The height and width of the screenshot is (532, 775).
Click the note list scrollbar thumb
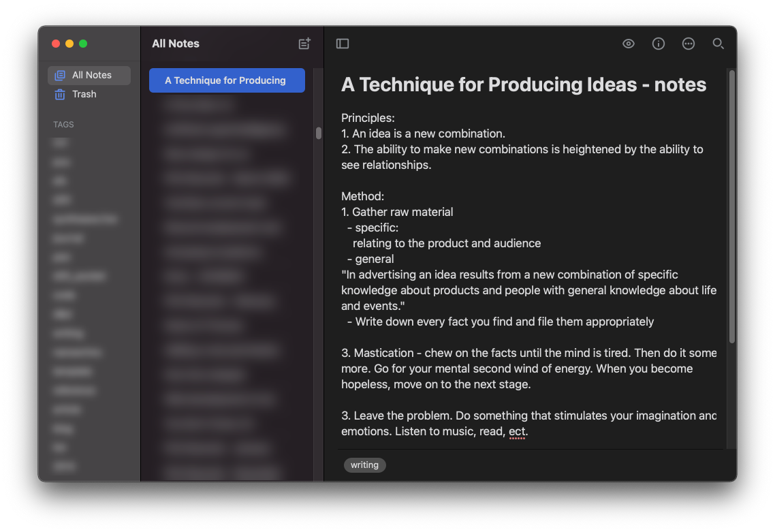318,133
